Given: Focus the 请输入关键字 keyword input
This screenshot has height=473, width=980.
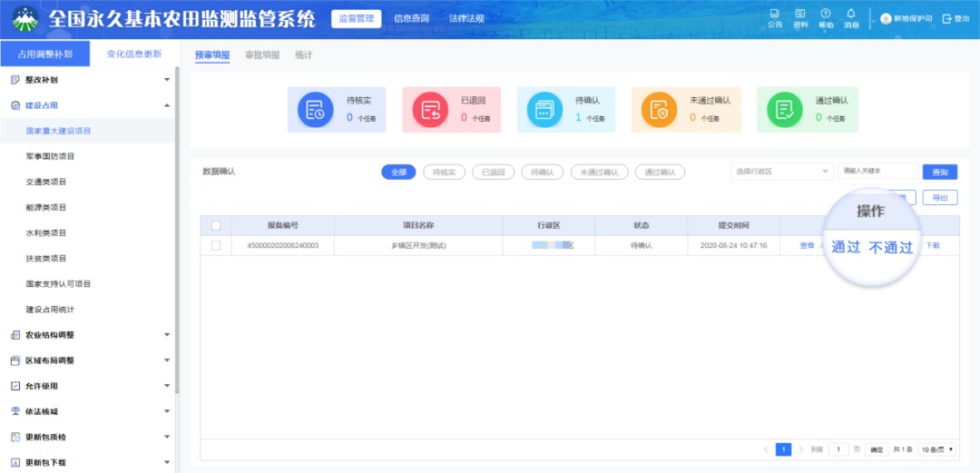Looking at the screenshot, I should pyautogui.click(x=878, y=172).
